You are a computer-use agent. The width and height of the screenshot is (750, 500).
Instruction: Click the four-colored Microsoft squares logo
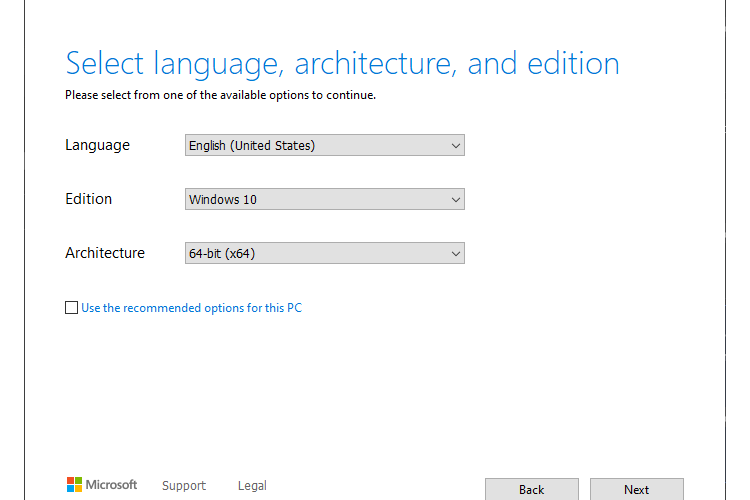(x=74, y=484)
